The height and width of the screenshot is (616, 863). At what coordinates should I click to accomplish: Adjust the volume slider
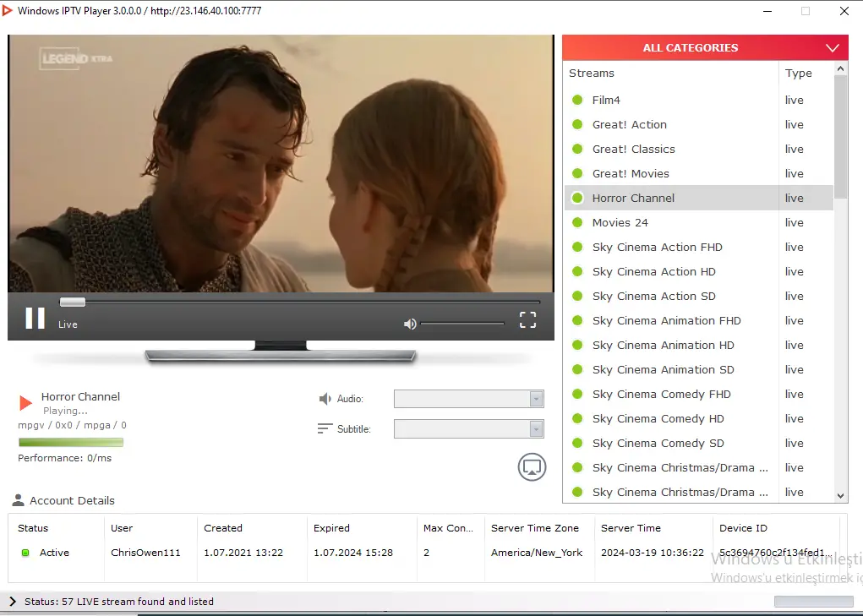462,324
